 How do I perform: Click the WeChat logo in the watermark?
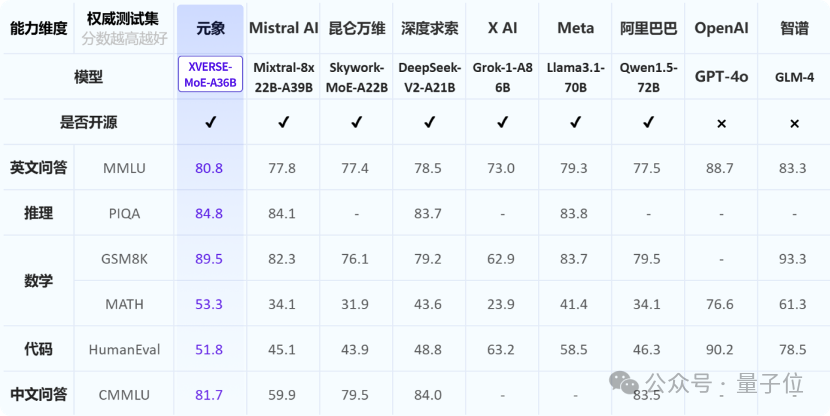click(624, 383)
